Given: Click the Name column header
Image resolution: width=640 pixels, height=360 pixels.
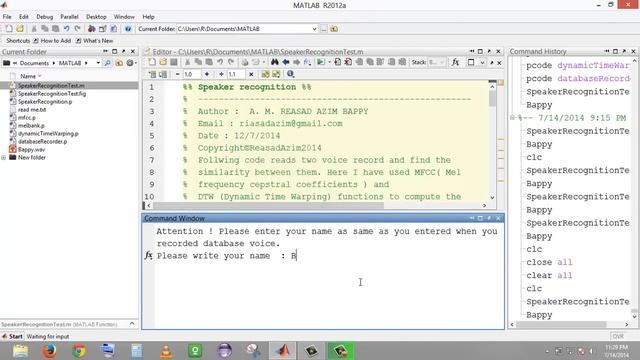Looking at the screenshot, I should point(28,76).
